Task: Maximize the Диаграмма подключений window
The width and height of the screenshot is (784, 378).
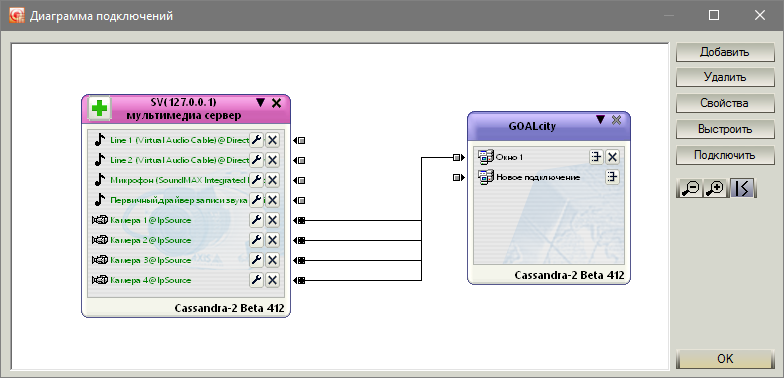Action: click(x=714, y=16)
